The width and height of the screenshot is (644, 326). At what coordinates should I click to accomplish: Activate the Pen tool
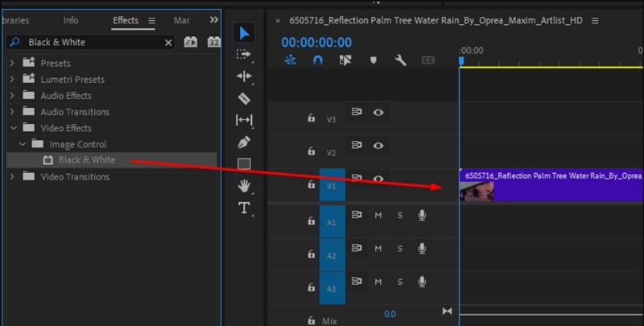coord(244,142)
